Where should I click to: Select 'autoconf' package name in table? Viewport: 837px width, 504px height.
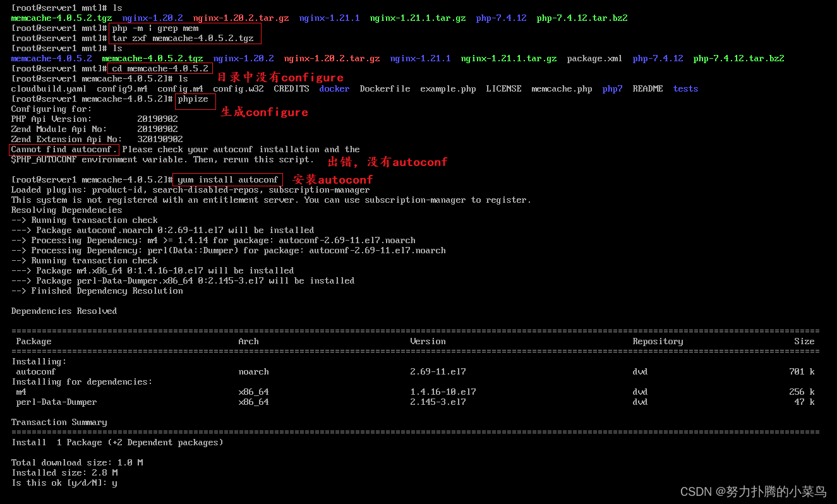pos(36,372)
